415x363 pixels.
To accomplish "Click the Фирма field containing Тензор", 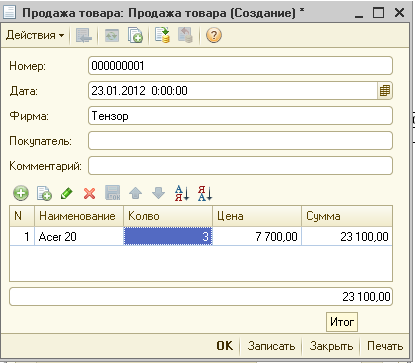I will click(240, 116).
